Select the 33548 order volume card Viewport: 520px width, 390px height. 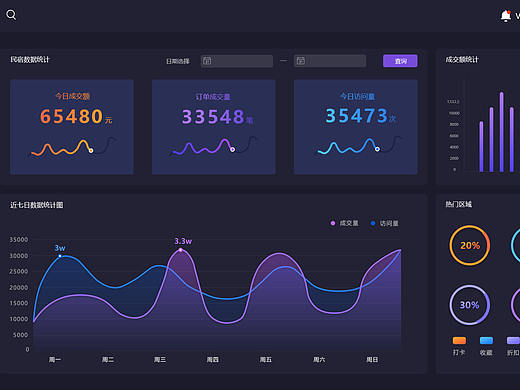click(x=214, y=127)
